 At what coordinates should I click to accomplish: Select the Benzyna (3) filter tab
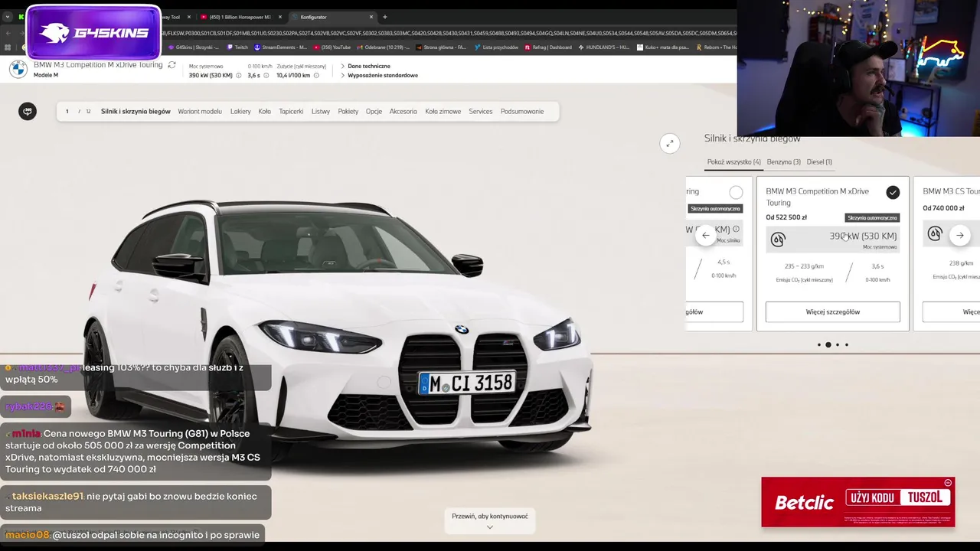click(784, 162)
